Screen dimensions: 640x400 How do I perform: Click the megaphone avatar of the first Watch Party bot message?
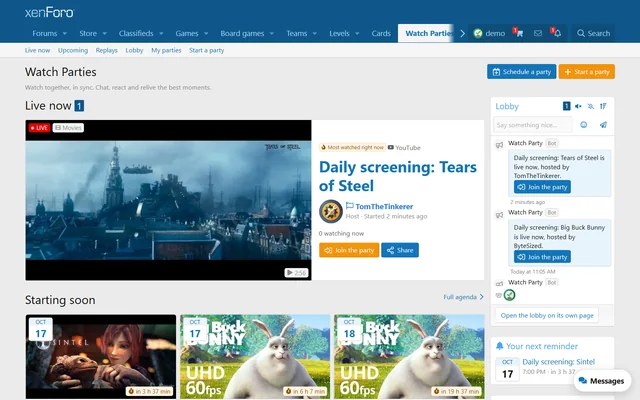pyautogui.click(x=499, y=145)
